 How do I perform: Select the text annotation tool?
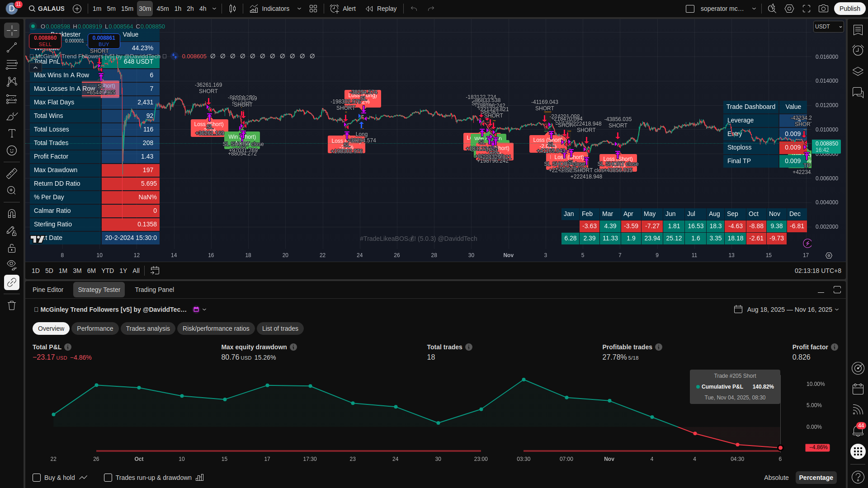click(x=12, y=133)
